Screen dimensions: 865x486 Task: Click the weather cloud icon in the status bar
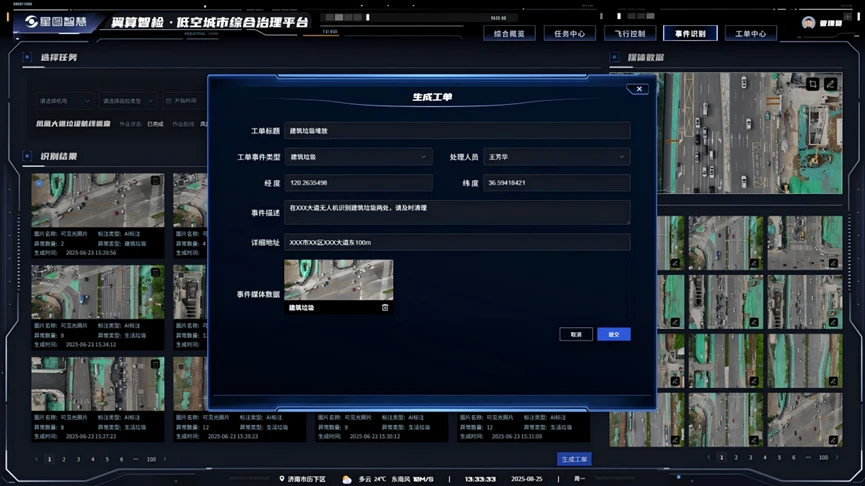click(x=347, y=479)
